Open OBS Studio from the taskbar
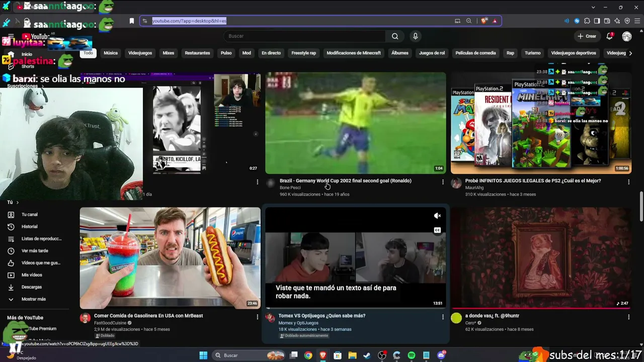Viewport: 644px width, 362px height. pos(382,355)
